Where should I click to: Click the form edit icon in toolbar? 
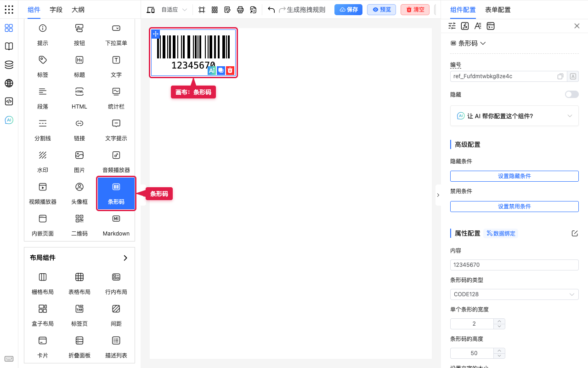pyautogui.click(x=227, y=10)
